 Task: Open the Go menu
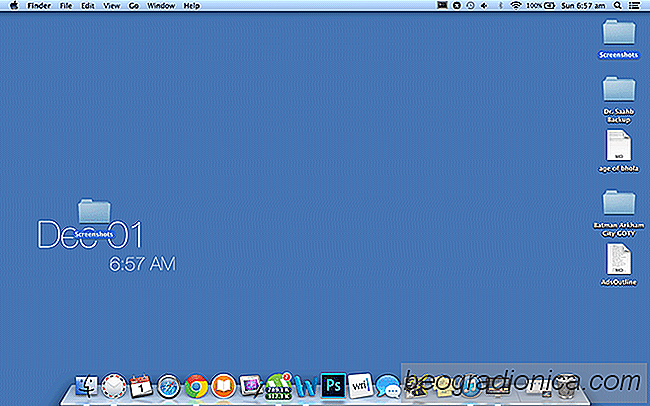click(x=133, y=6)
